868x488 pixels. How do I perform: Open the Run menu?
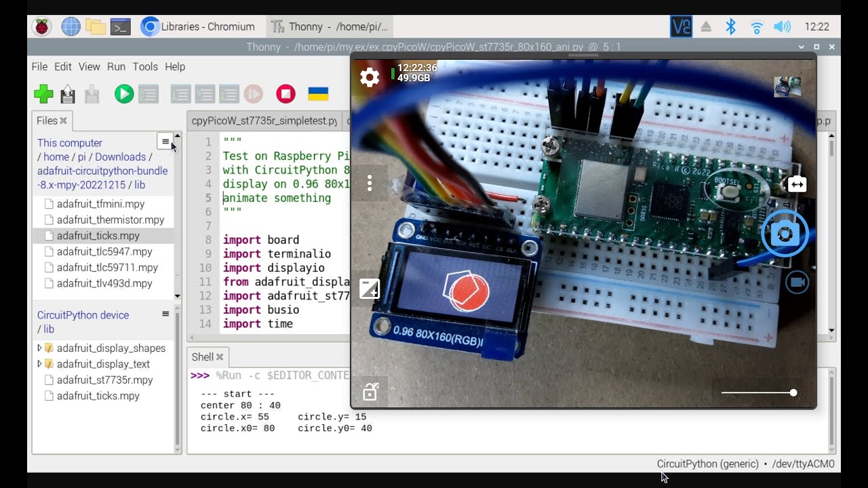(116, 66)
